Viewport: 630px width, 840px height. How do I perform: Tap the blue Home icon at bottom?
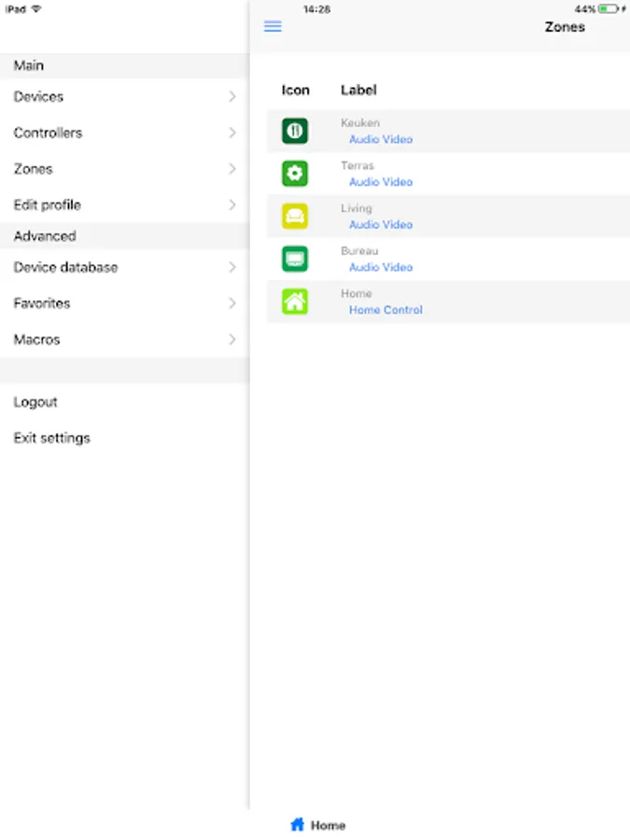click(x=298, y=824)
